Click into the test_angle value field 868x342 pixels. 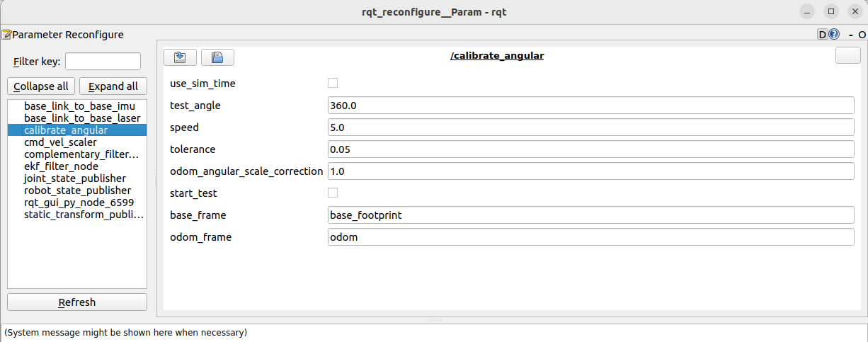click(590, 105)
